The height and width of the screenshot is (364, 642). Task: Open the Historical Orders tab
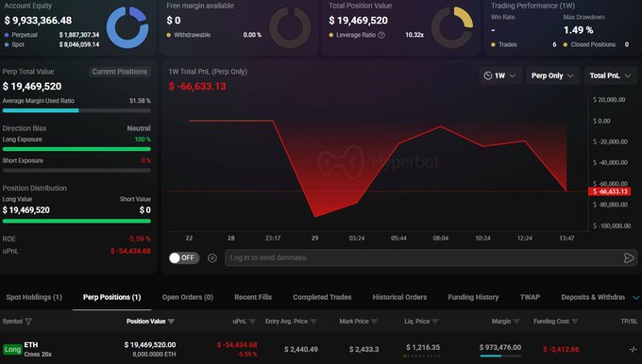[x=399, y=297]
